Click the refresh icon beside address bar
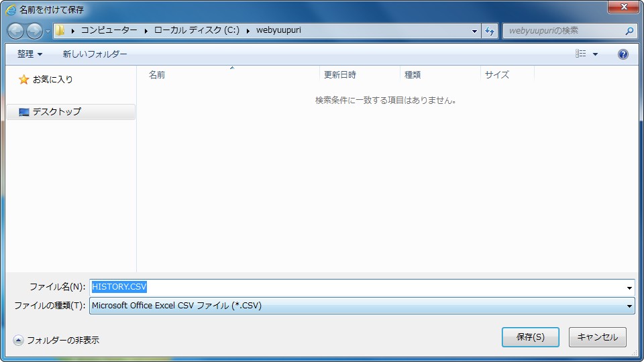 tap(490, 31)
